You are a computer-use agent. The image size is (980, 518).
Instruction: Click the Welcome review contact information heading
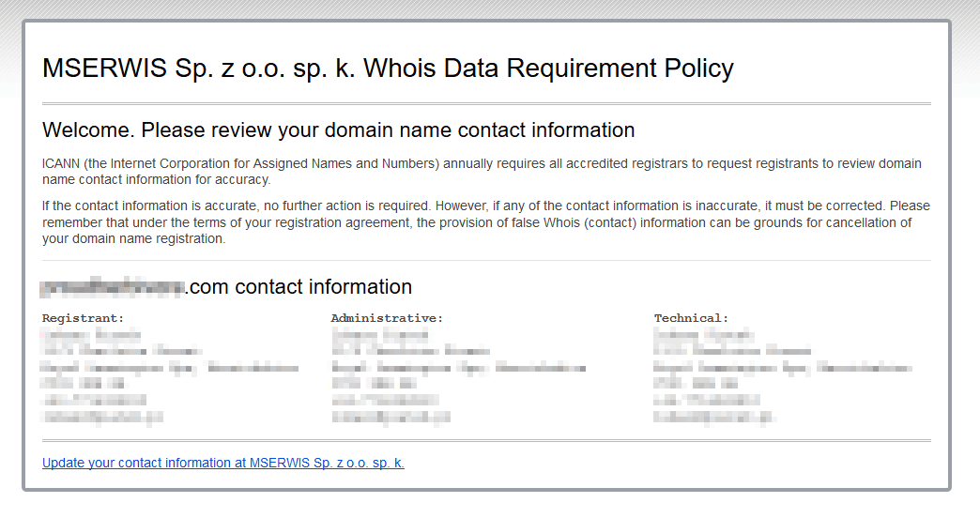(x=338, y=129)
